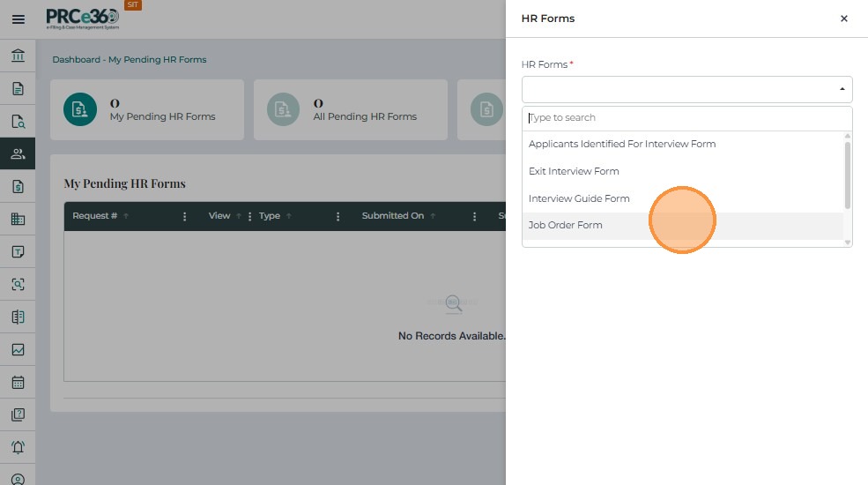
Task: Open Request # column options menu
Action: [184, 216]
